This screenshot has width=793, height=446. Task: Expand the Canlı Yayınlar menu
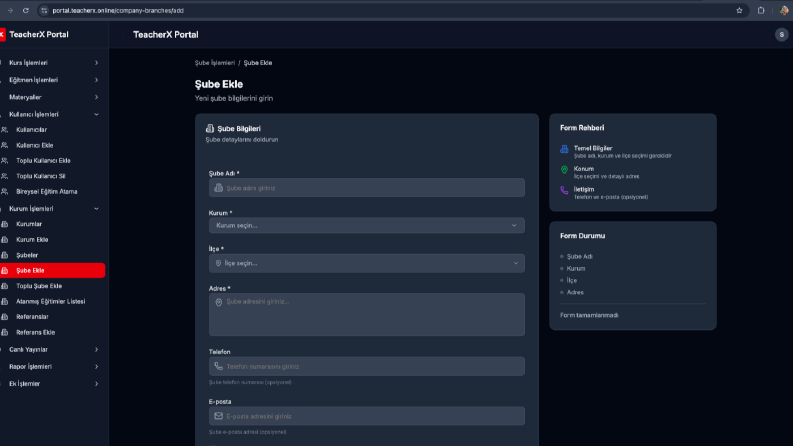(53, 349)
